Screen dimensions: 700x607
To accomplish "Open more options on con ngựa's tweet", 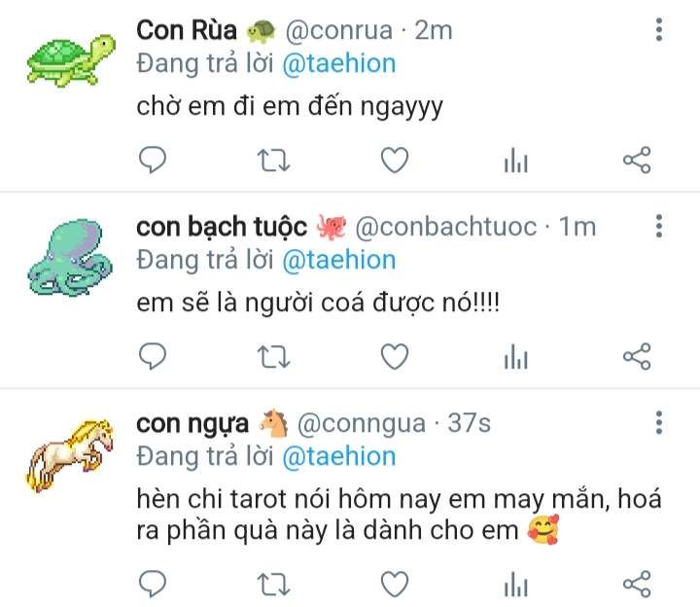I will click(x=659, y=422).
